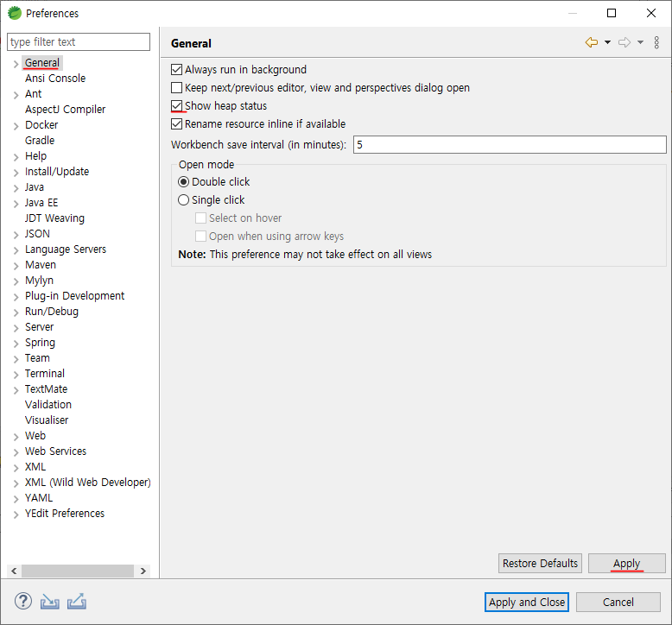Open Mylyn preferences
This screenshot has width=672, height=625.
pos(40,281)
